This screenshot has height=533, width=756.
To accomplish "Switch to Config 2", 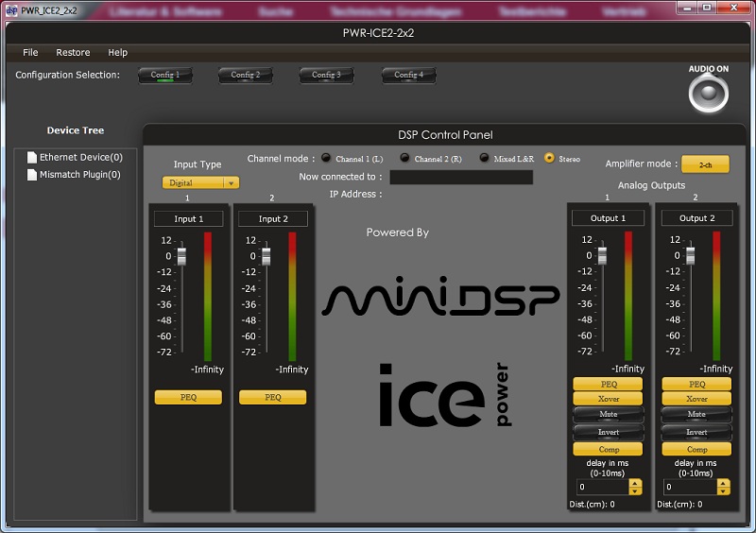I will click(x=245, y=75).
